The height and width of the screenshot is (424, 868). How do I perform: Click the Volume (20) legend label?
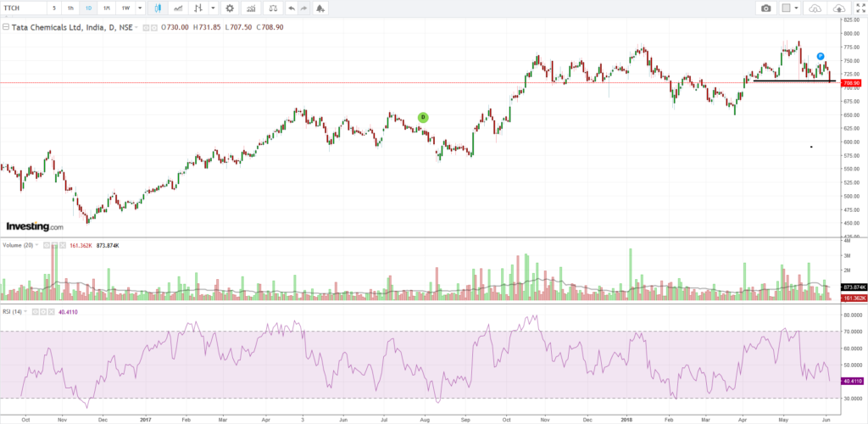[19, 245]
